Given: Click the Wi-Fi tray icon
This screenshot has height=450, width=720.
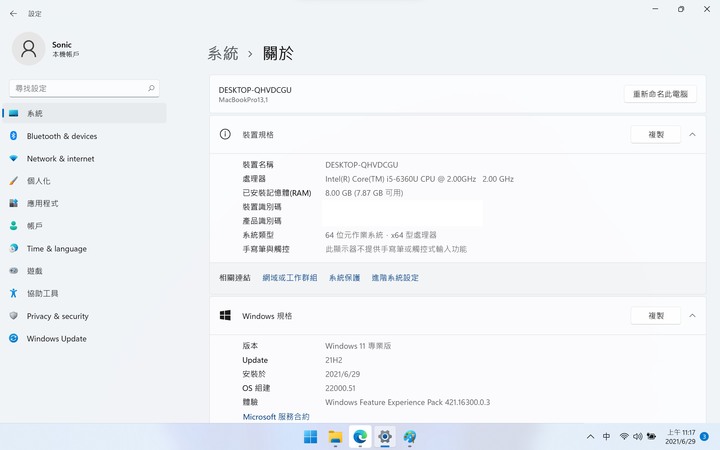Looking at the screenshot, I should click(624, 437).
